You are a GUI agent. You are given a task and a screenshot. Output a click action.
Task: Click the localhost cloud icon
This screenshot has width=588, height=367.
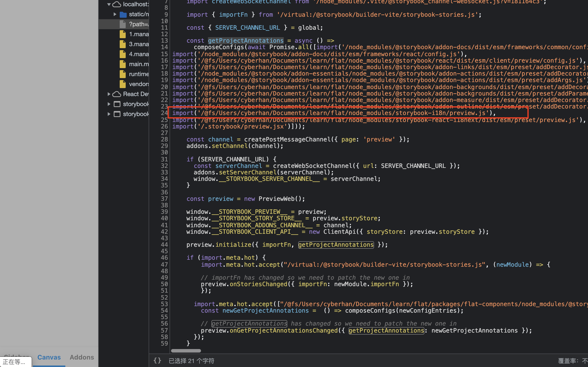[x=117, y=4]
